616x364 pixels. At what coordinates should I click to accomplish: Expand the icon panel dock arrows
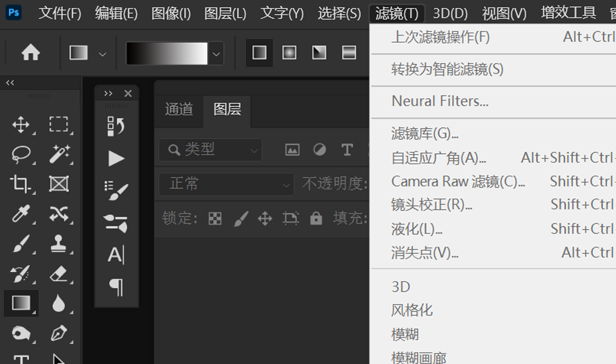tap(108, 93)
